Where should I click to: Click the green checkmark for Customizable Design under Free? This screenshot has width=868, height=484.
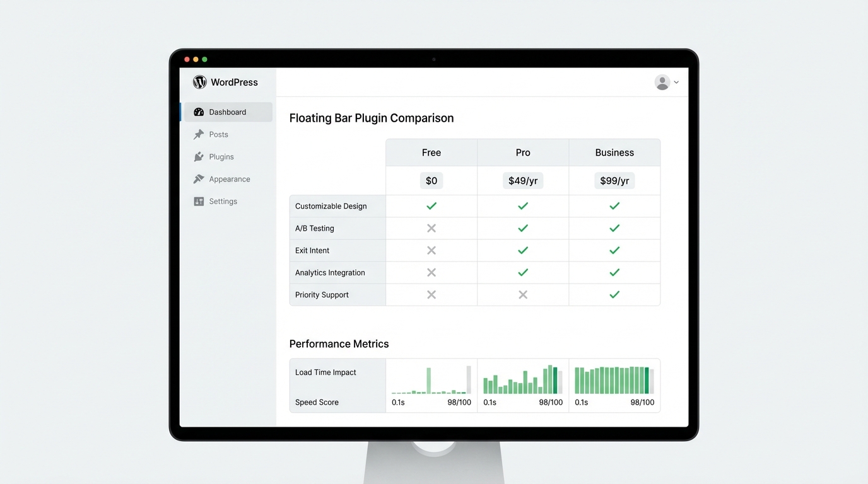pyautogui.click(x=431, y=205)
